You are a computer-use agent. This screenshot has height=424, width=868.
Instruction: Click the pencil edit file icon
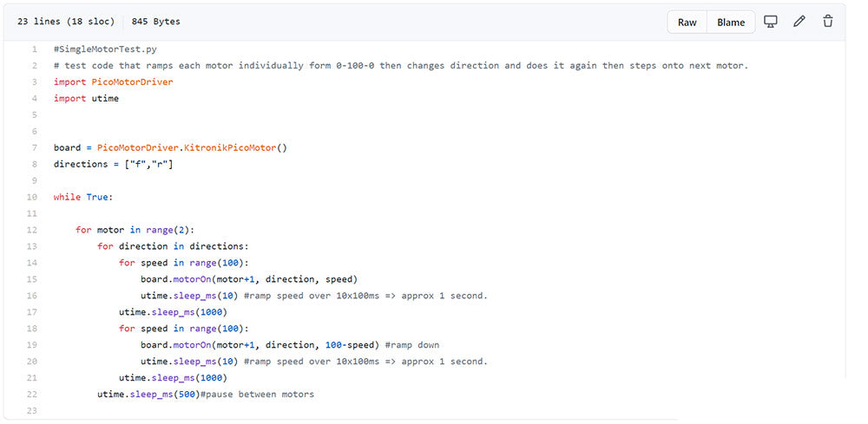(x=799, y=22)
